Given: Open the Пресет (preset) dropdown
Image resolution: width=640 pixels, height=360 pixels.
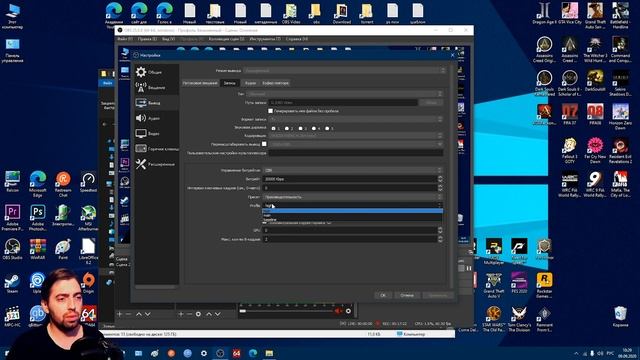Looking at the screenshot, I should (x=353, y=197).
